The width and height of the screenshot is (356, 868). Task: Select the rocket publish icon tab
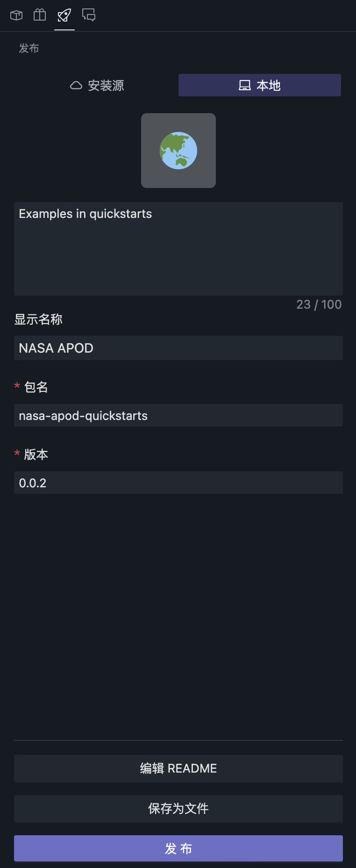point(64,15)
